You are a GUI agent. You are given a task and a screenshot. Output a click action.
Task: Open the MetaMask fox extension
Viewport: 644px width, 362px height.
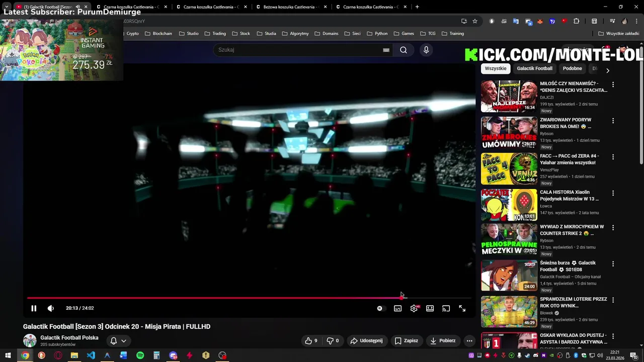click(x=540, y=21)
